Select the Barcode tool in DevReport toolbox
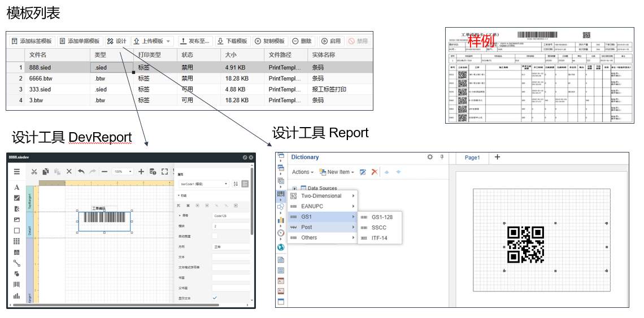This screenshot has height=318, width=644. [x=17, y=284]
